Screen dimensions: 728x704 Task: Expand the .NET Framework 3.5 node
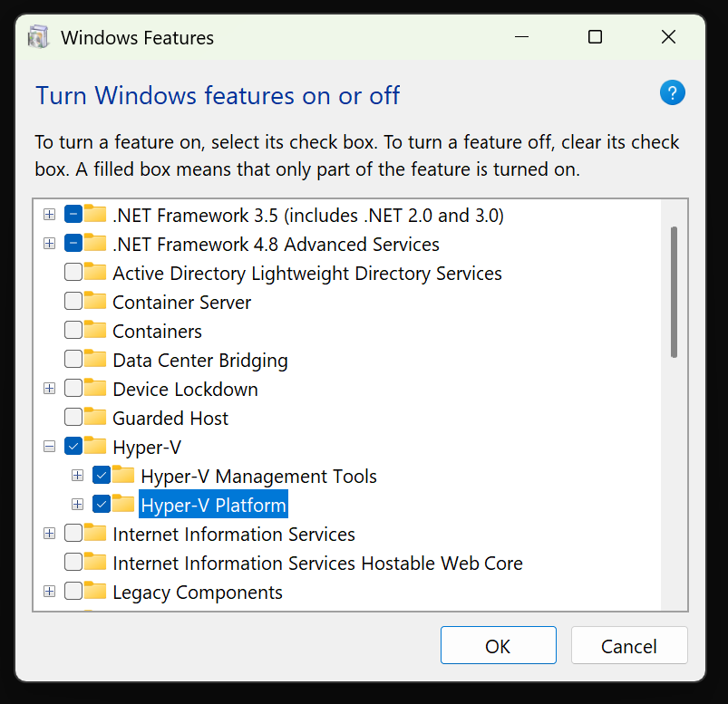tap(49, 215)
